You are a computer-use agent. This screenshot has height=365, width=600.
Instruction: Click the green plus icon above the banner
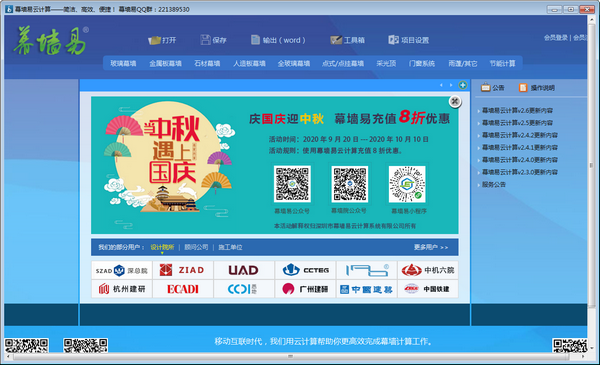[x=463, y=85]
